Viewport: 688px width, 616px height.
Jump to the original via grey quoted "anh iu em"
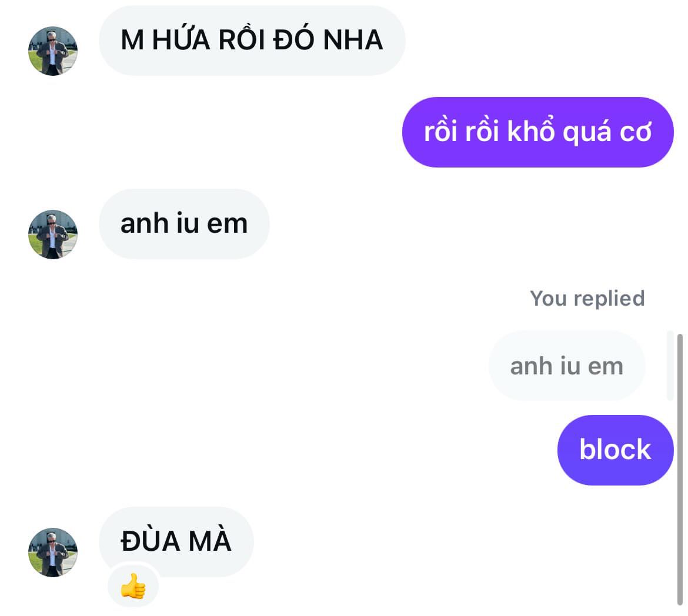(x=567, y=366)
